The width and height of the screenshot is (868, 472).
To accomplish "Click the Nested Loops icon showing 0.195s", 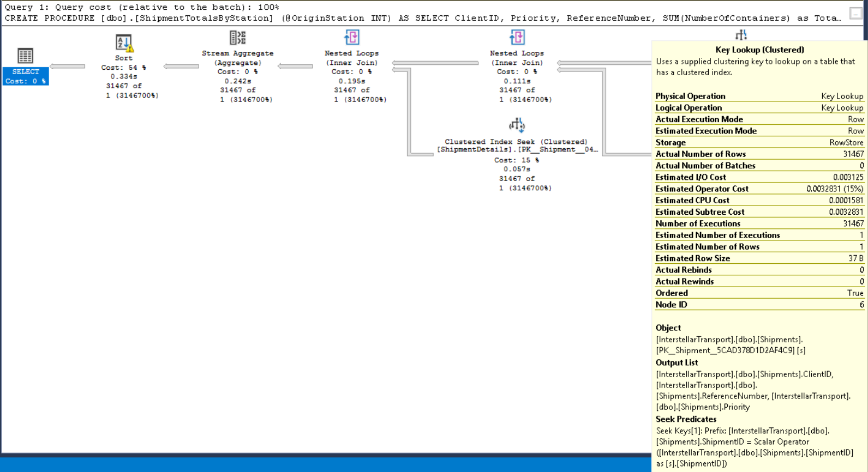I will tap(351, 38).
